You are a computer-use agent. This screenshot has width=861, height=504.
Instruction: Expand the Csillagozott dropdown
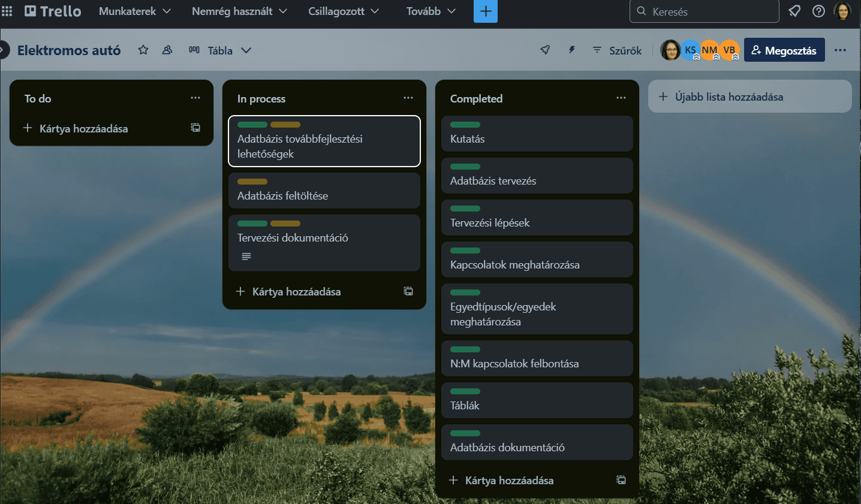344,11
